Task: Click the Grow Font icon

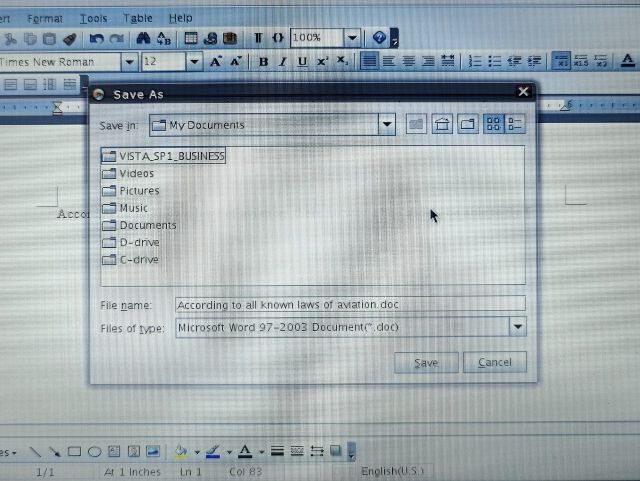Action: [215, 62]
